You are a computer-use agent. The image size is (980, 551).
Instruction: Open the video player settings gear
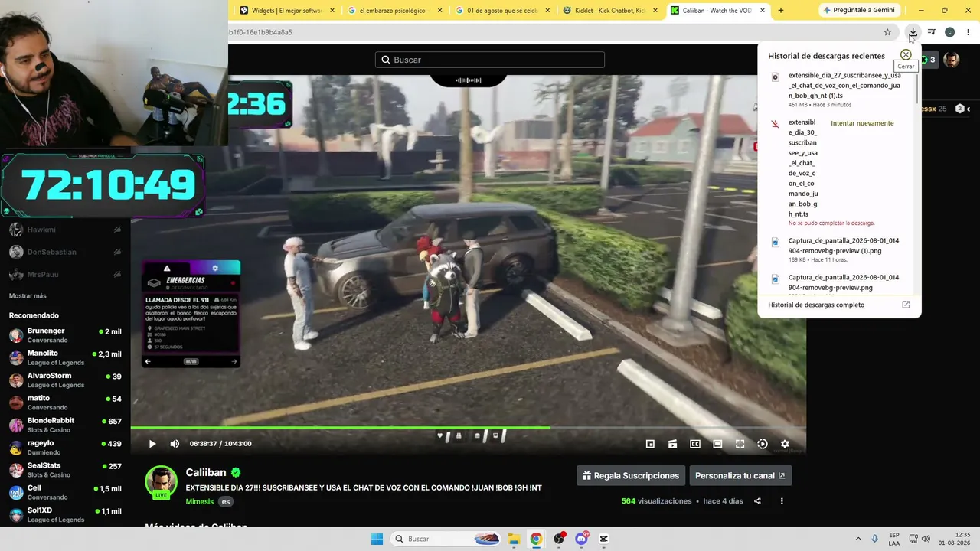785,444
